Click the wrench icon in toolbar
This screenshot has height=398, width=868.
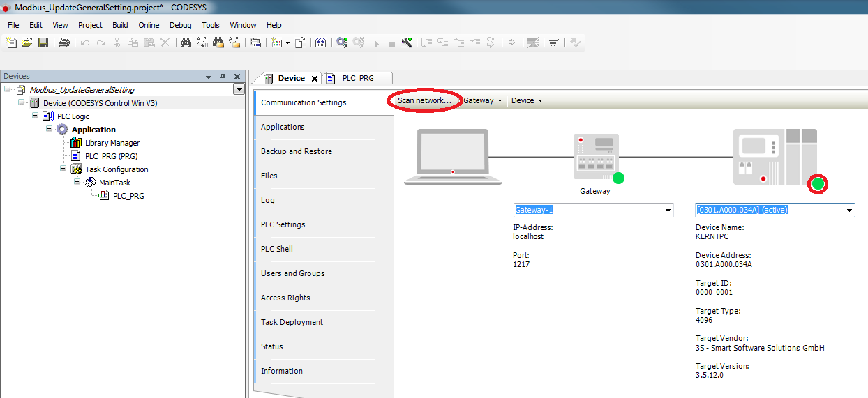coord(407,43)
